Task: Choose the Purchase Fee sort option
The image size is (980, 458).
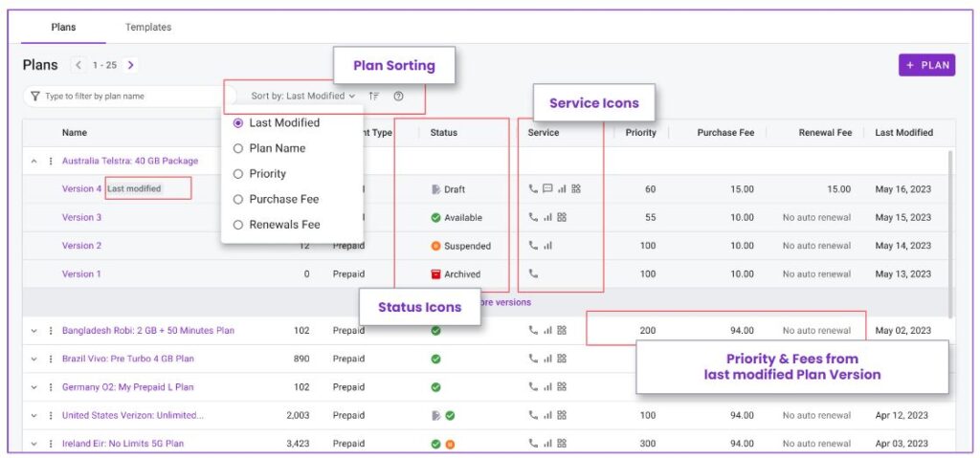Action: coord(276,199)
